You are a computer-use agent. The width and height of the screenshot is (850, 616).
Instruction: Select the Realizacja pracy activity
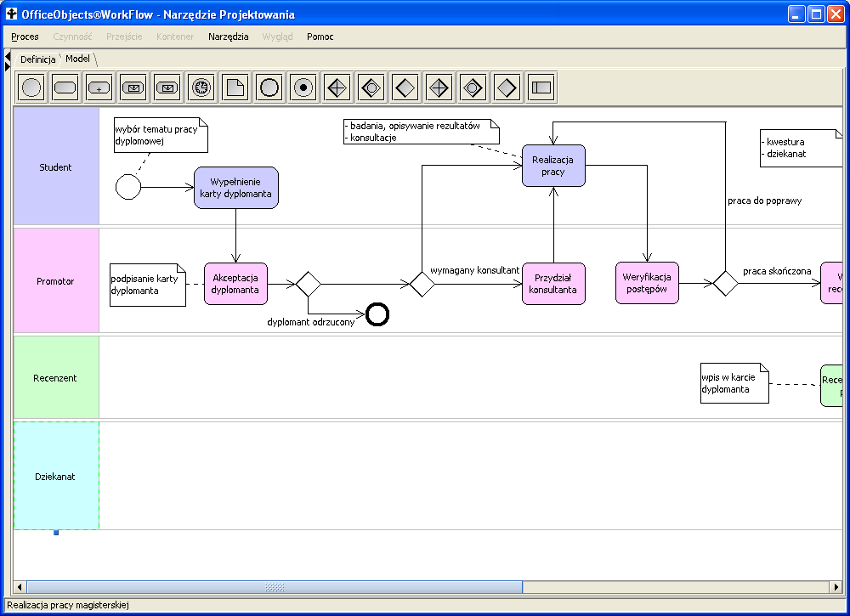[553, 166]
